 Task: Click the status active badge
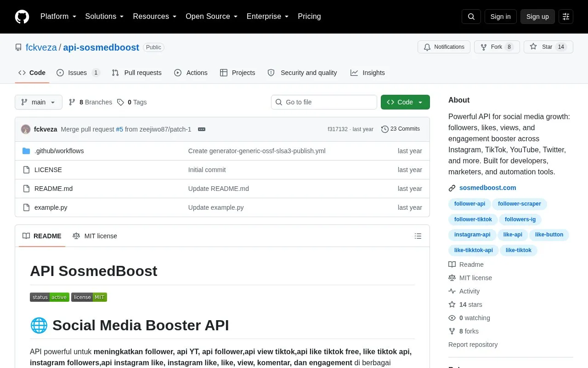click(50, 297)
